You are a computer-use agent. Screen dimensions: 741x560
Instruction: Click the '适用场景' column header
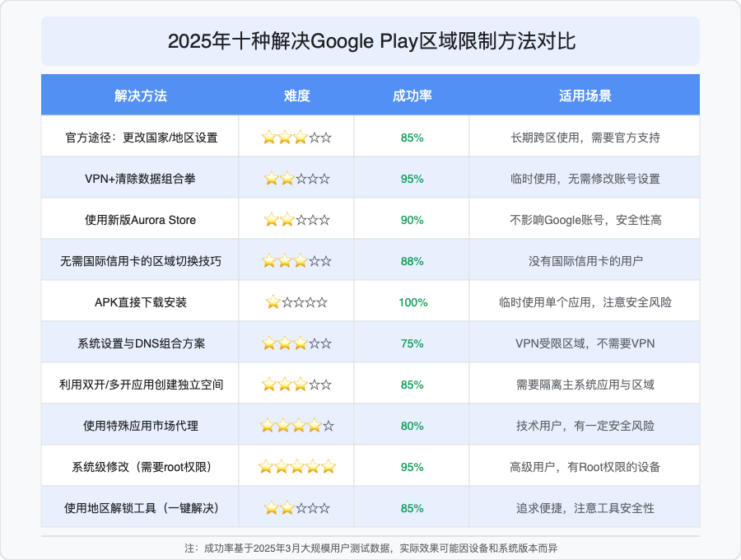[x=585, y=96]
